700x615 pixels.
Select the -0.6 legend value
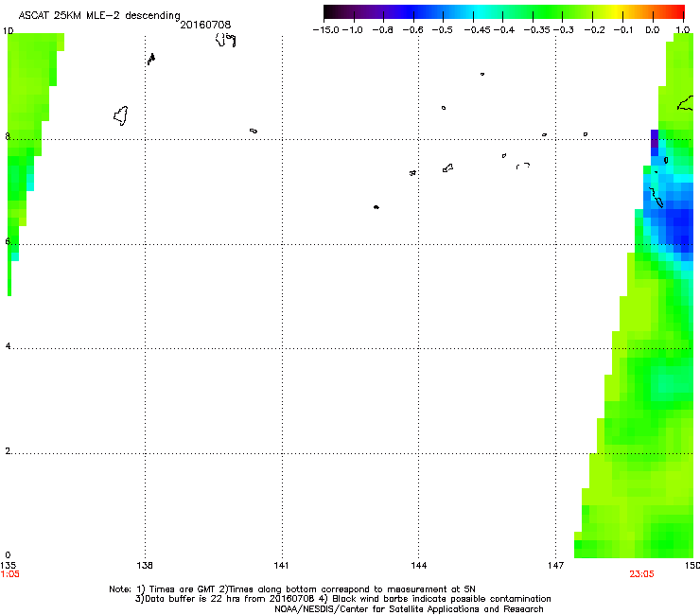pyautogui.click(x=412, y=30)
